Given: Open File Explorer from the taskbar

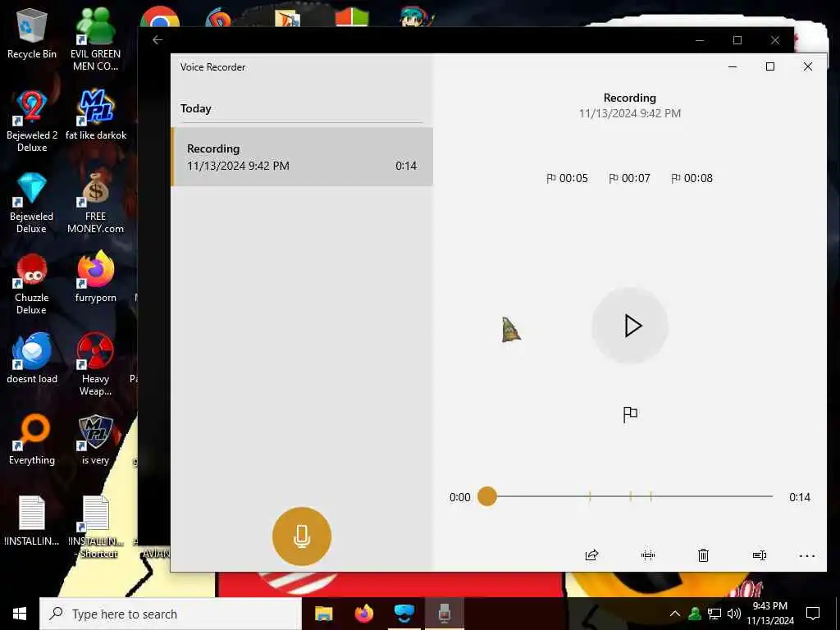Looking at the screenshot, I should click(x=323, y=614).
